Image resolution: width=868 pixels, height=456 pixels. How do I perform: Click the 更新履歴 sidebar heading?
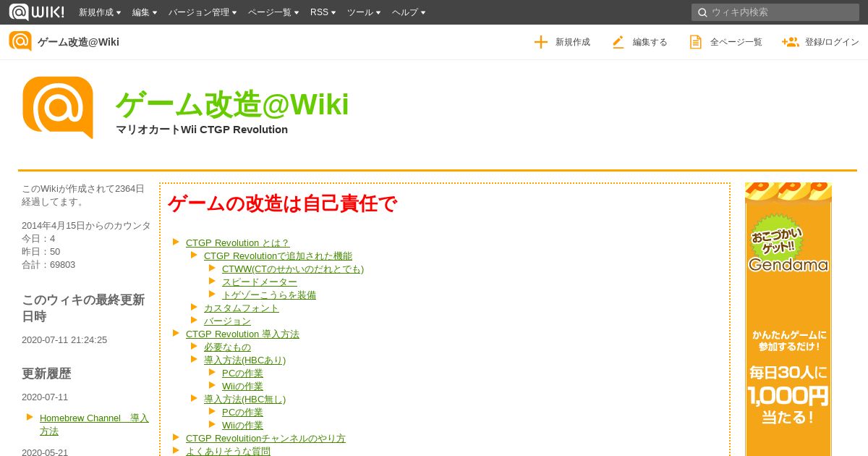(46, 373)
